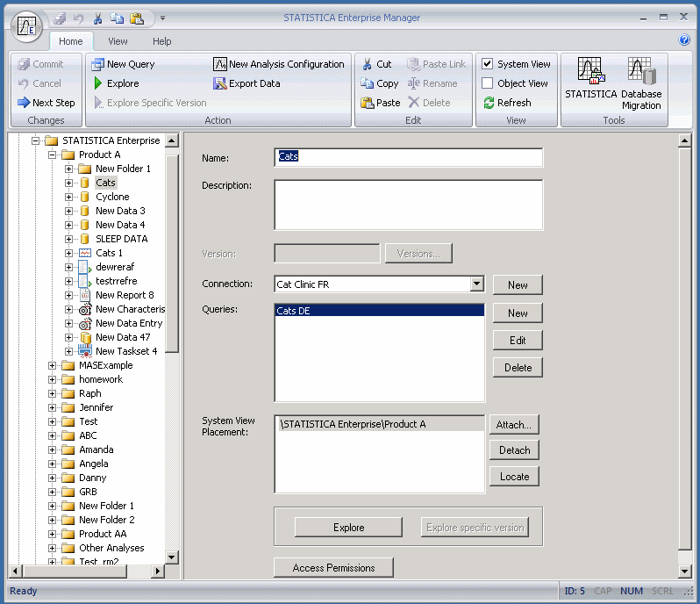The image size is (700, 604).
Task: Expand the MASExample folder
Action: coord(53,365)
